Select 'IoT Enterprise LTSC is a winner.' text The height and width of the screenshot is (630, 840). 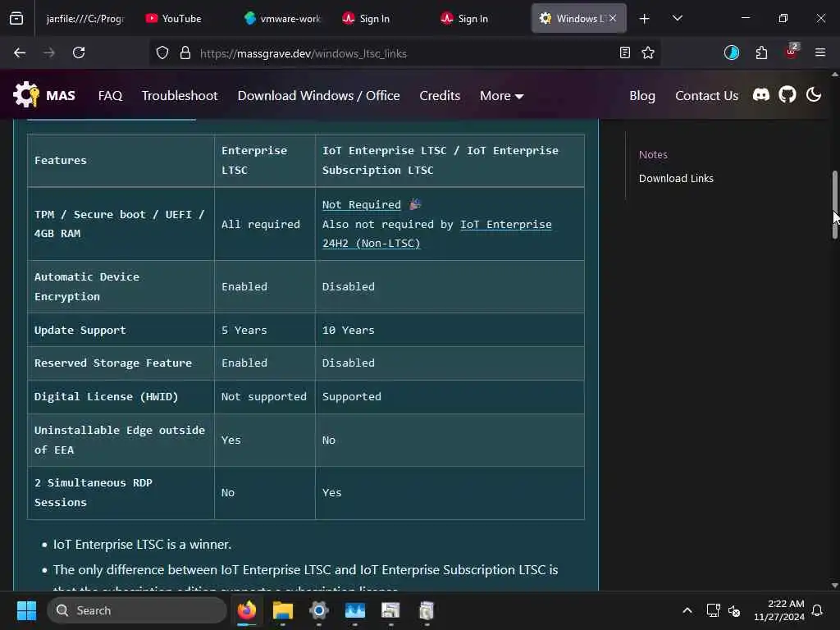point(143,545)
